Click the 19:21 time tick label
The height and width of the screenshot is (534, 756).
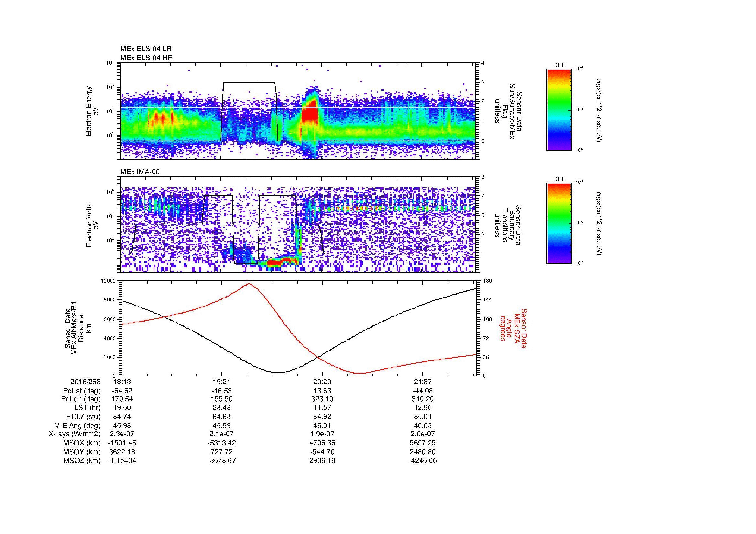click(x=222, y=382)
